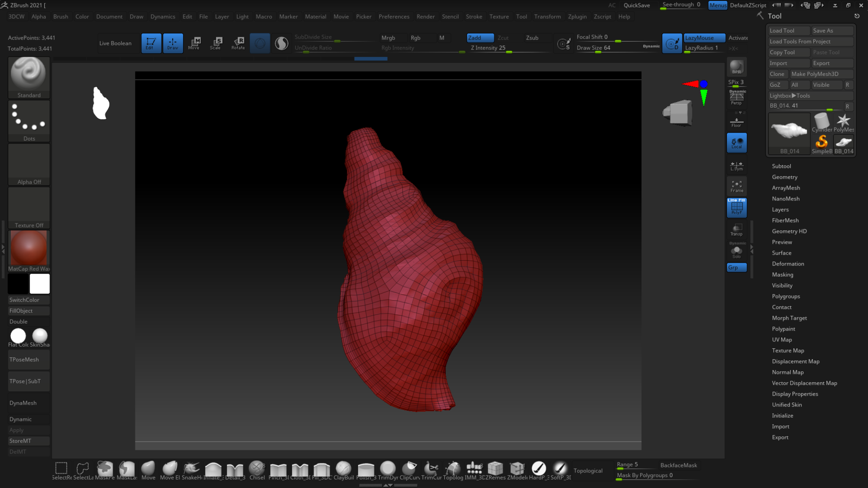
Task: Select the white secondary color swatch
Action: [40, 284]
